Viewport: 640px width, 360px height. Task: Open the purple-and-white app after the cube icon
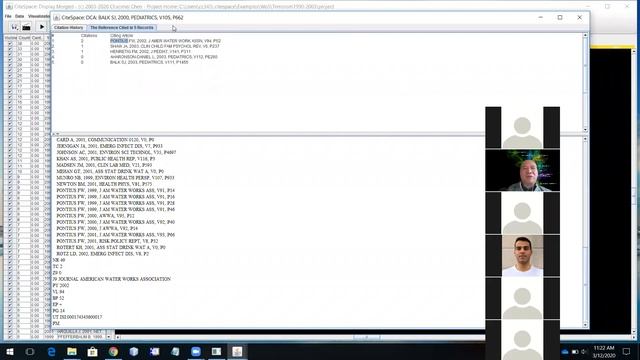point(154,351)
